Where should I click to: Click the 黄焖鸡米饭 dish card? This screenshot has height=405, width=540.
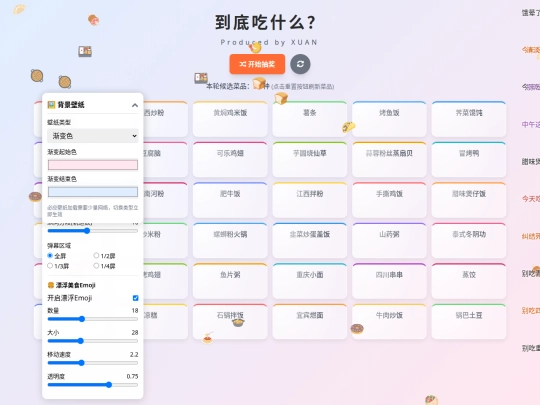point(230,119)
